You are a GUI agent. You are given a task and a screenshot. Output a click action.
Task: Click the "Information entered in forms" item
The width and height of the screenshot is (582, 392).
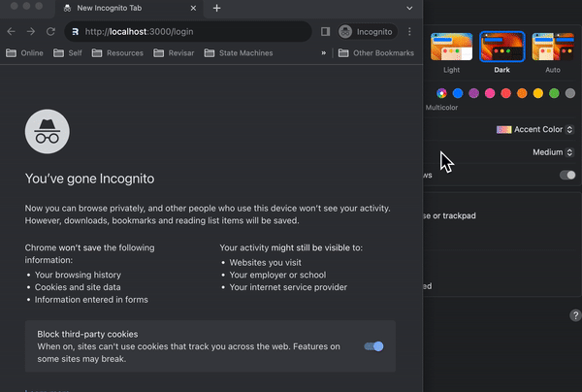click(91, 300)
